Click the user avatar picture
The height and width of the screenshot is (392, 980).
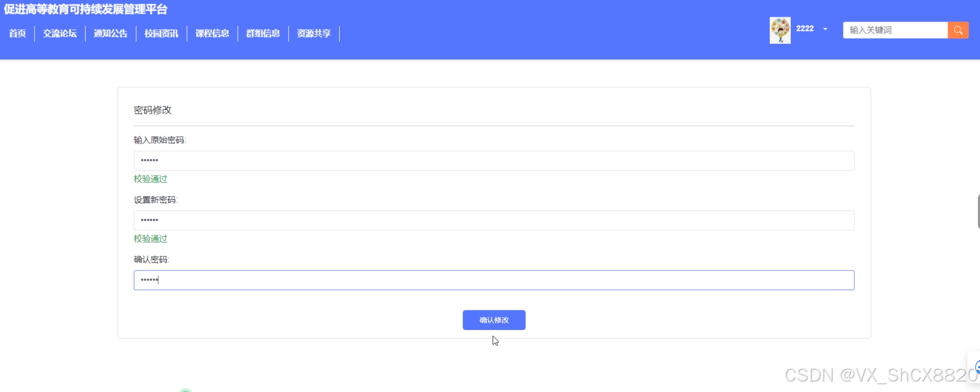(780, 30)
